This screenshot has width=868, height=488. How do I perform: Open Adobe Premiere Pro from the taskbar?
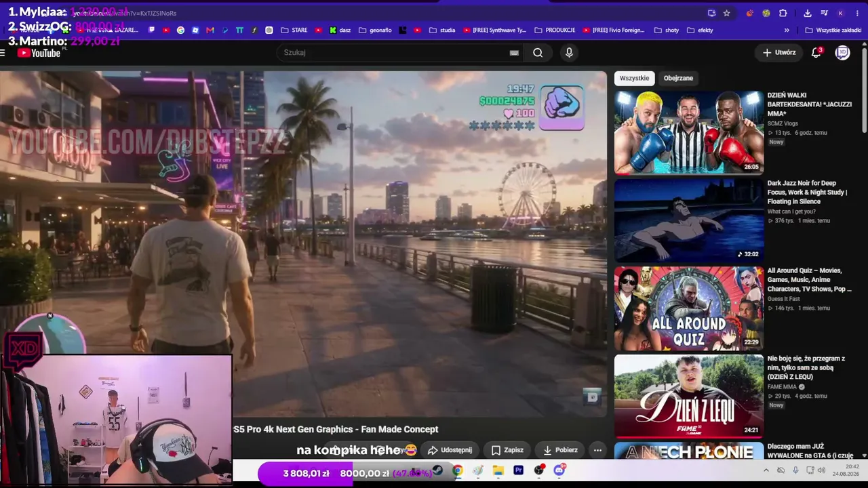[519, 470]
